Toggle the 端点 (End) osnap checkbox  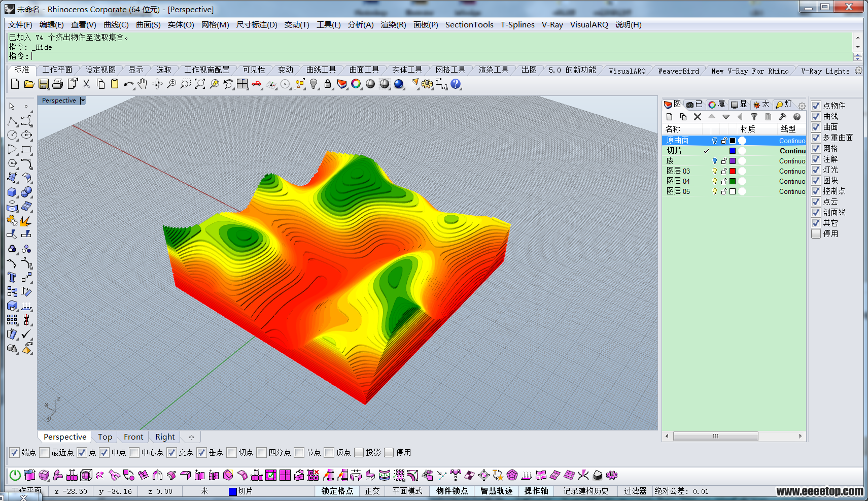[14, 452]
